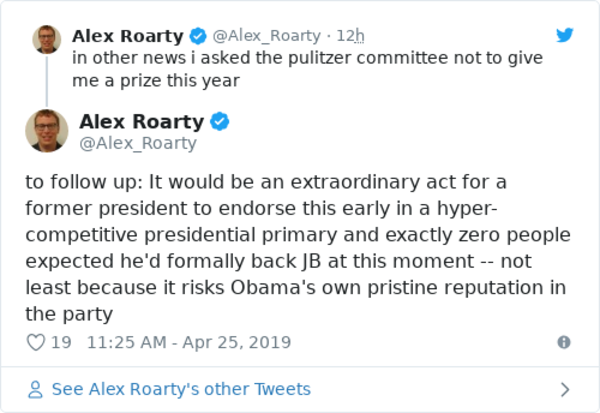Click the main tweet text about endorsing
Screen dimensions: 600x413
[x=298, y=248]
